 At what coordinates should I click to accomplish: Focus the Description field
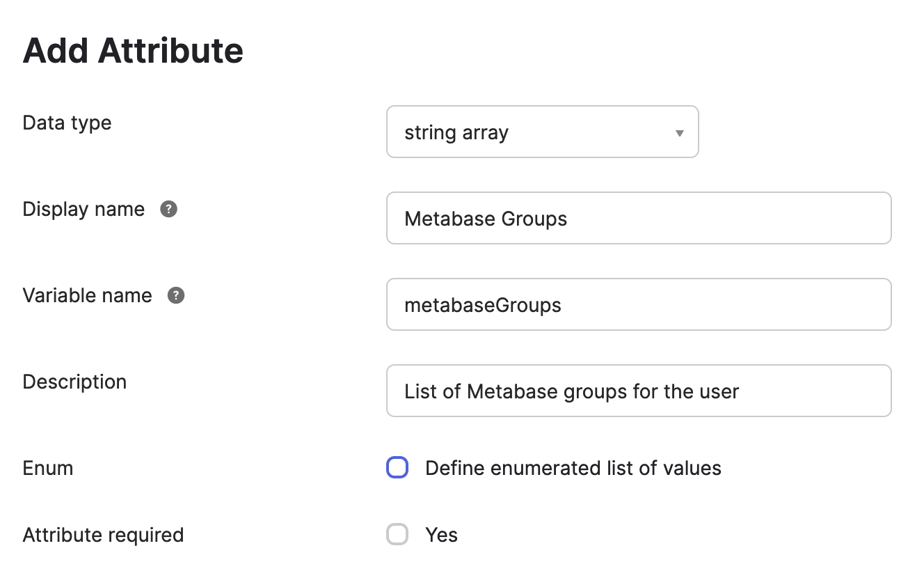[639, 391]
